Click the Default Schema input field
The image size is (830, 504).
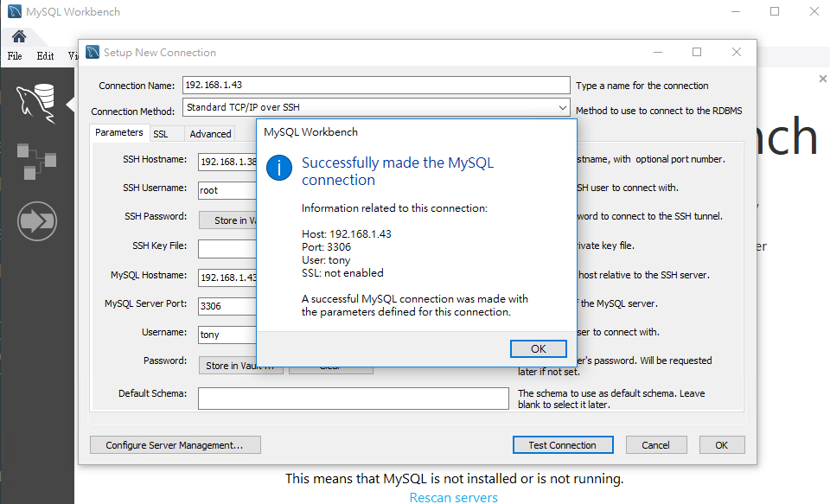point(353,399)
